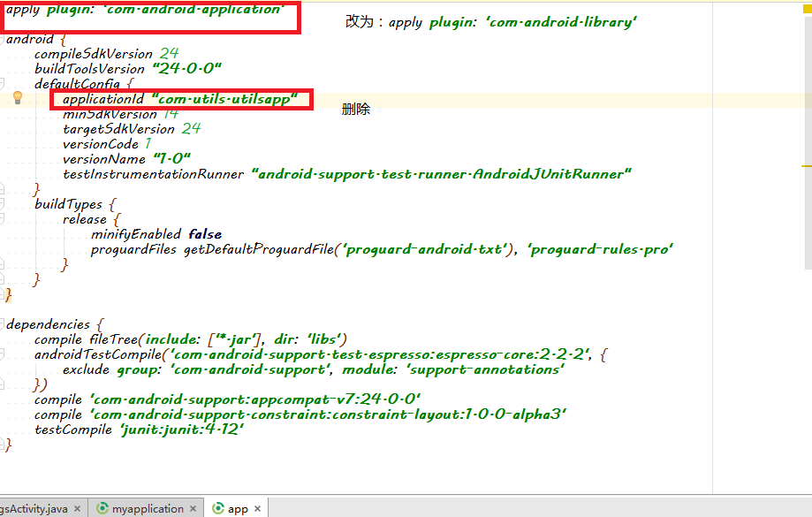Viewport: 812px width, 517px height.
Task: Close the gsActivity.java tab
Action: click(77, 508)
